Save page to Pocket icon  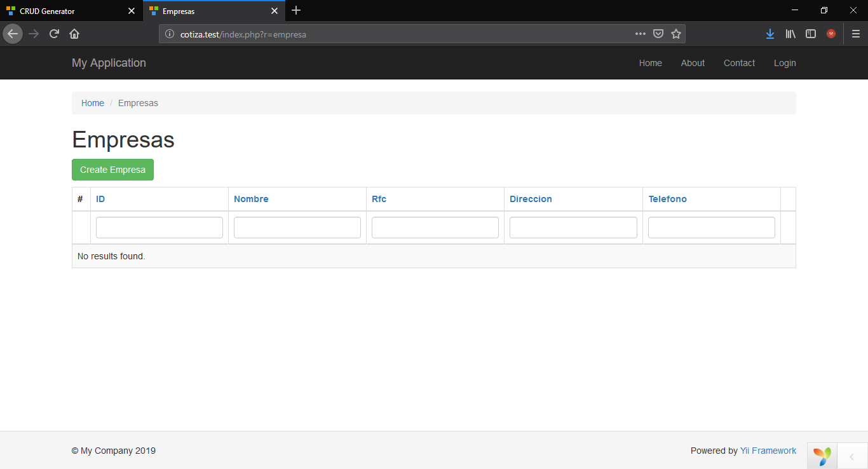coord(659,34)
